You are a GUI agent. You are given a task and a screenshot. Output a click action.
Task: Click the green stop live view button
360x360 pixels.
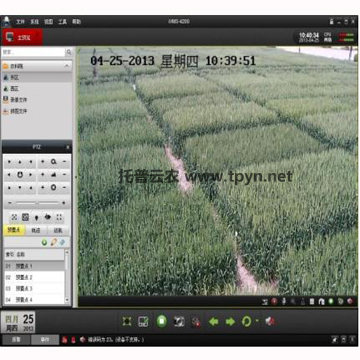coord(162,321)
